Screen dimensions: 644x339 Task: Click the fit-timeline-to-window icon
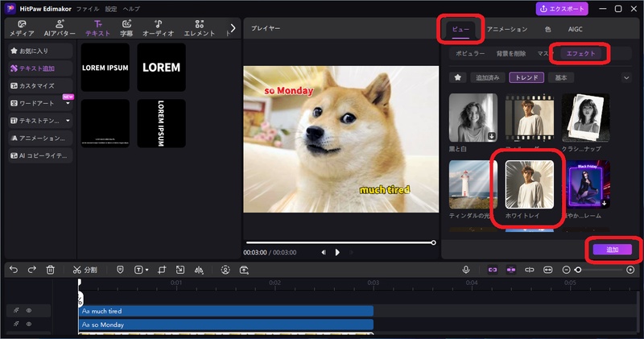548,270
